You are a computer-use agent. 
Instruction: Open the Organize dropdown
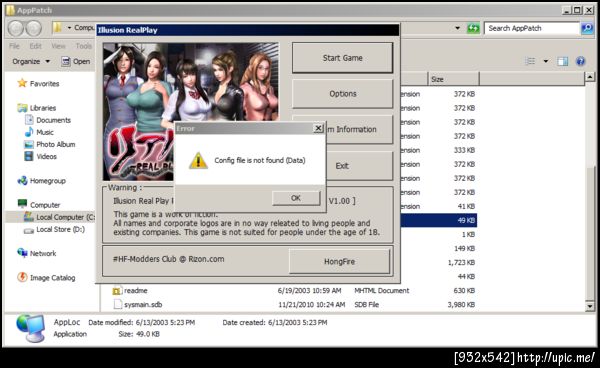pyautogui.click(x=31, y=61)
